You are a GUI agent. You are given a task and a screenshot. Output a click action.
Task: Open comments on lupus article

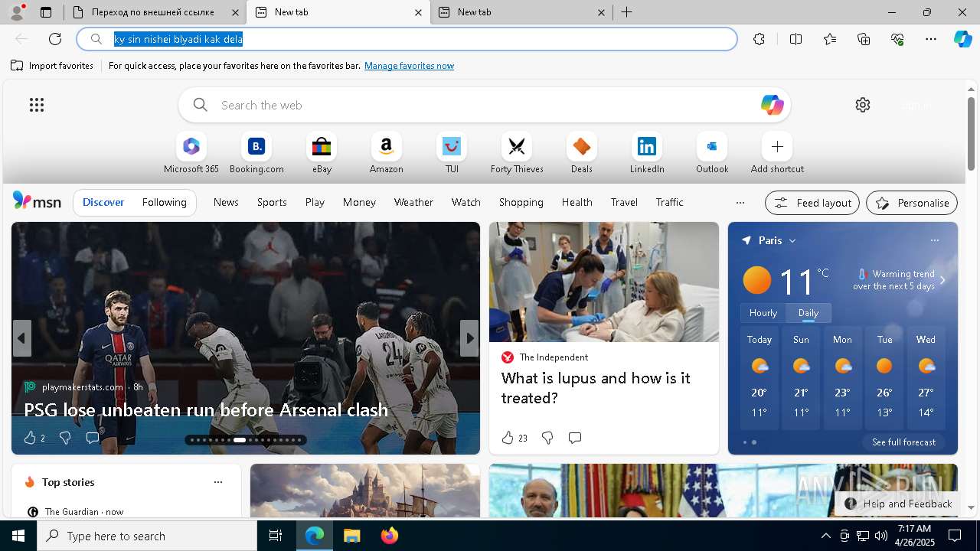click(575, 438)
